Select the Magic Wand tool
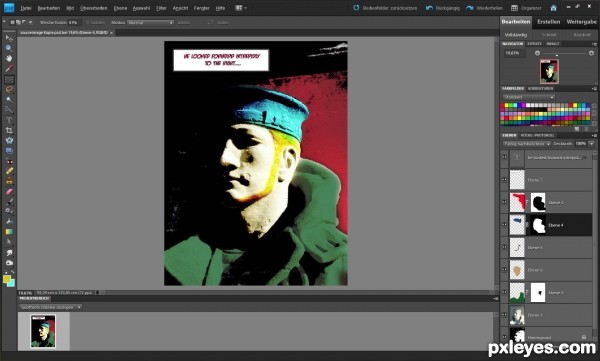Screen dimensions: 600x361 [9, 100]
